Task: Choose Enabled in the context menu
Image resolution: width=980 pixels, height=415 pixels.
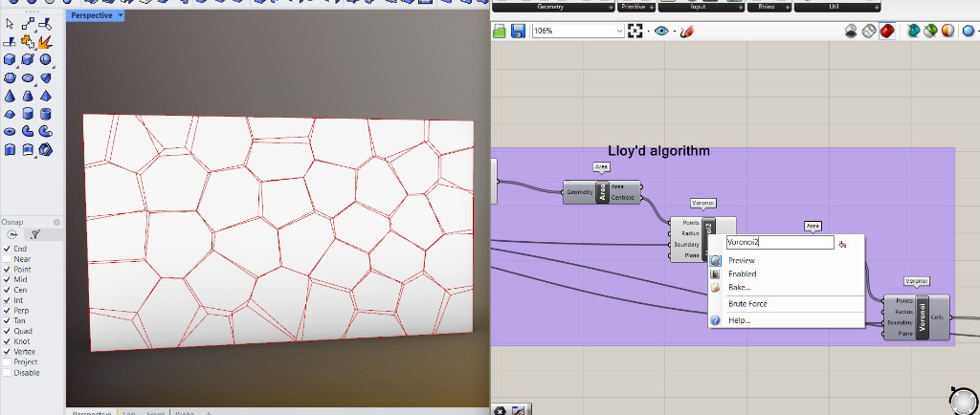Action: coord(787,273)
